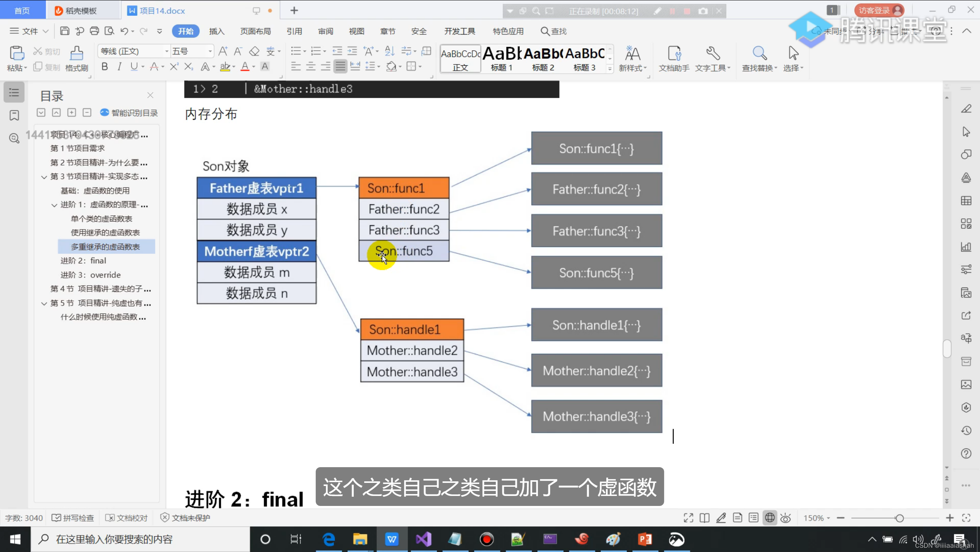980x552 pixels.
Task: Click the Center align paragraph icon
Action: click(x=310, y=67)
